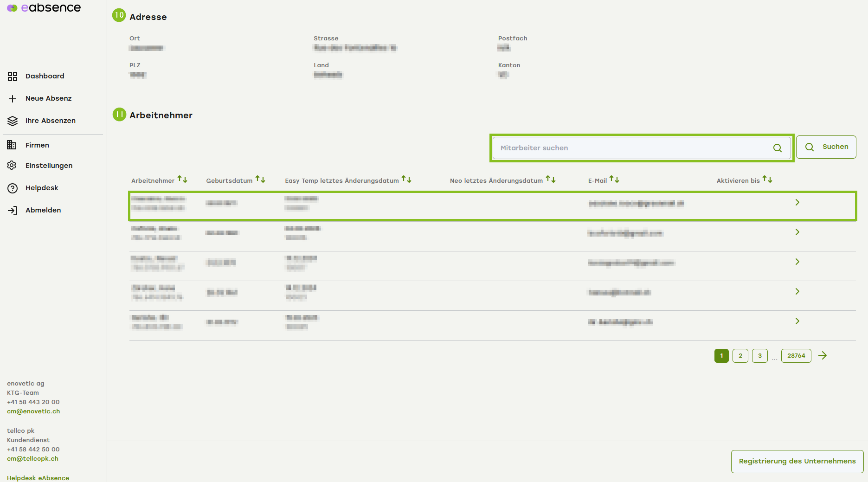Open Ihre Absenzen menu entry
The height and width of the screenshot is (482, 868).
tap(51, 121)
